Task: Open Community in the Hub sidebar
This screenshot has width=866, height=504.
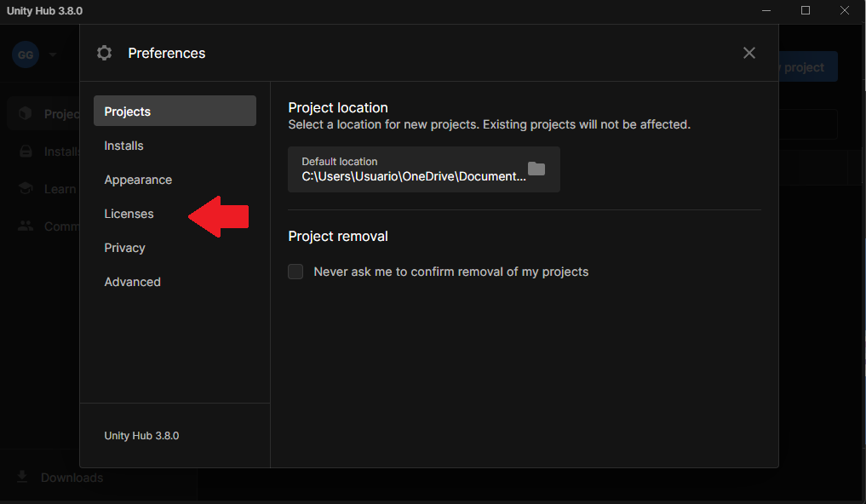Action: pos(43,226)
